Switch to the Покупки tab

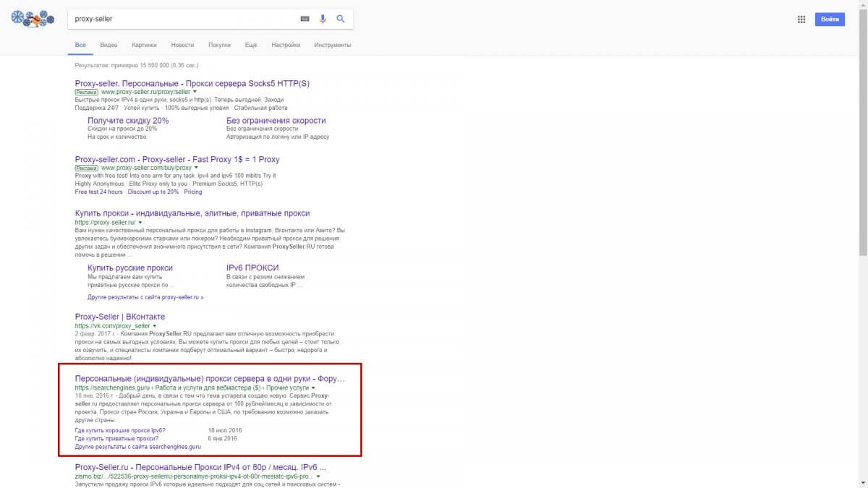click(219, 45)
